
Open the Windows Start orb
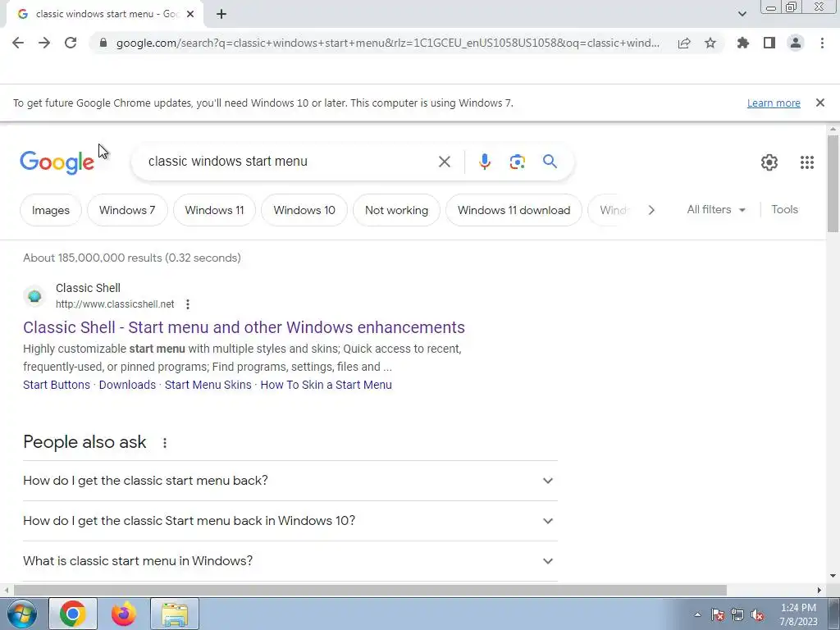pyautogui.click(x=21, y=614)
